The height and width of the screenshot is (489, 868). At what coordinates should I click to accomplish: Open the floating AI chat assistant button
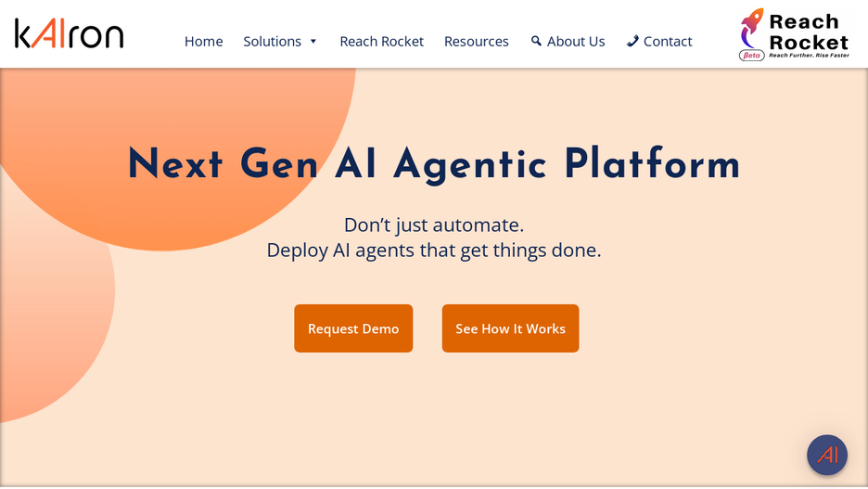(x=827, y=456)
